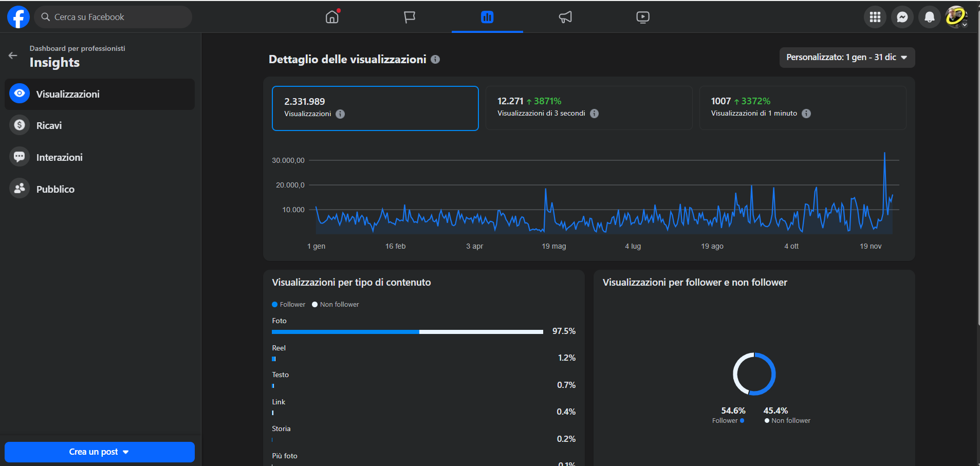This screenshot has height=466, width=980.
Task: Open the profile account menu
Action: point(956,17)
